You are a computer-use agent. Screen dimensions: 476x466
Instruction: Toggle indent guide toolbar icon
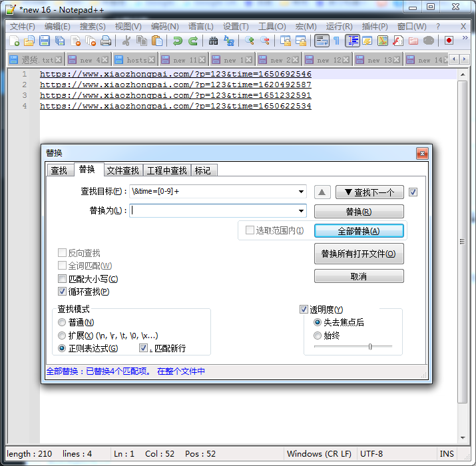pos(352,41)
